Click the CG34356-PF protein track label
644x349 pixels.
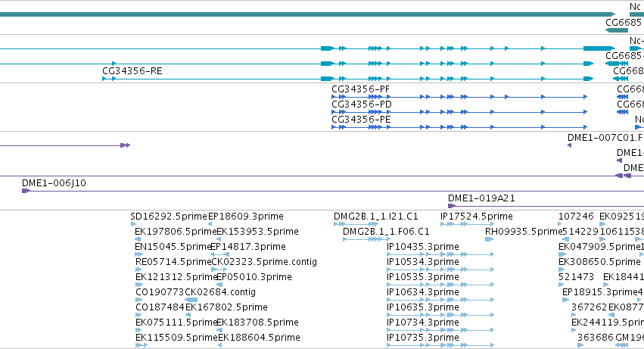pos(361,89)
